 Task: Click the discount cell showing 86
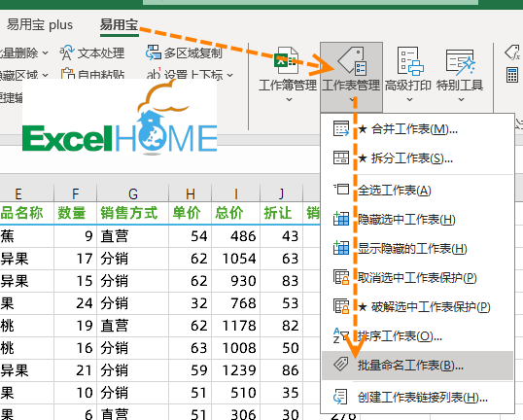point(281,370)
